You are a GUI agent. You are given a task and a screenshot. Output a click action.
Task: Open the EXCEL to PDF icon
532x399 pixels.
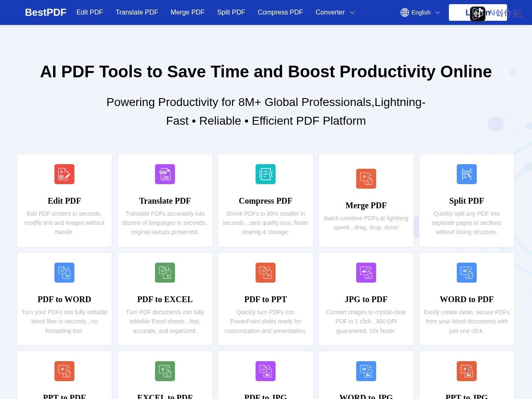165,371
